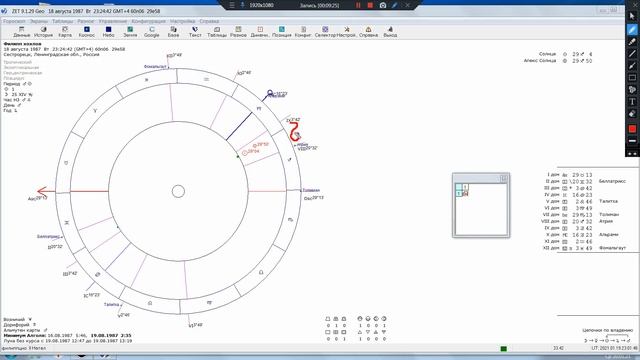Screen dimensions: 640x360
Task: Click the Выход exit toolbar icon
Action: 390,32
